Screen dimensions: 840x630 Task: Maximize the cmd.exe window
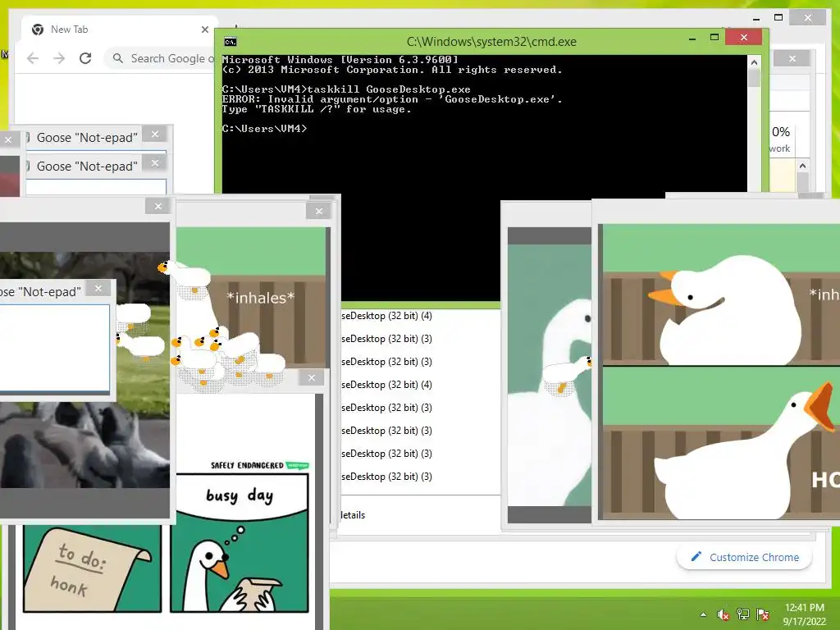pos(714,38)
